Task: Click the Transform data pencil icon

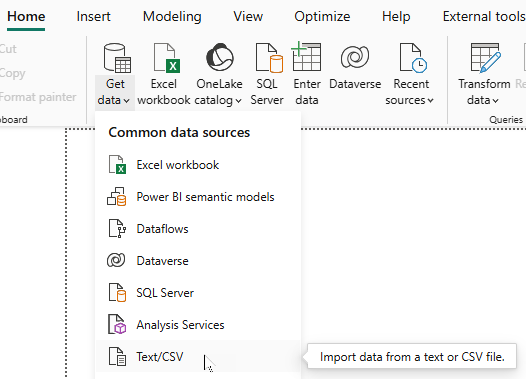Action: [486, 58]
